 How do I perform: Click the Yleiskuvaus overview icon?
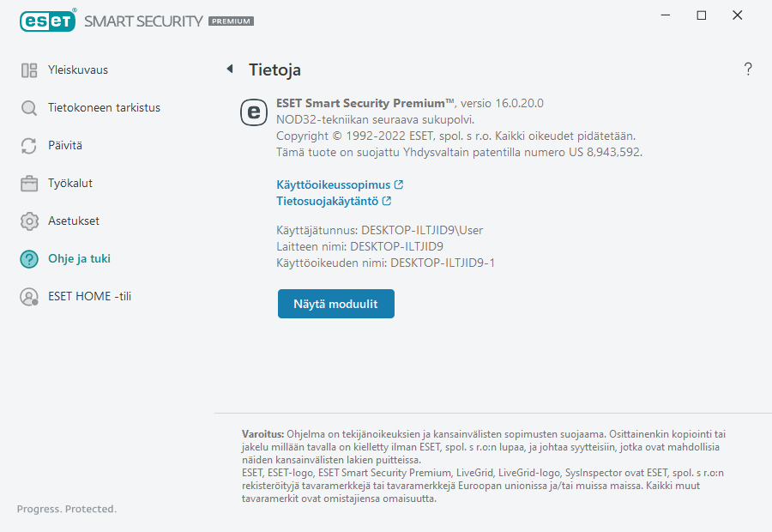coord(29,70)
